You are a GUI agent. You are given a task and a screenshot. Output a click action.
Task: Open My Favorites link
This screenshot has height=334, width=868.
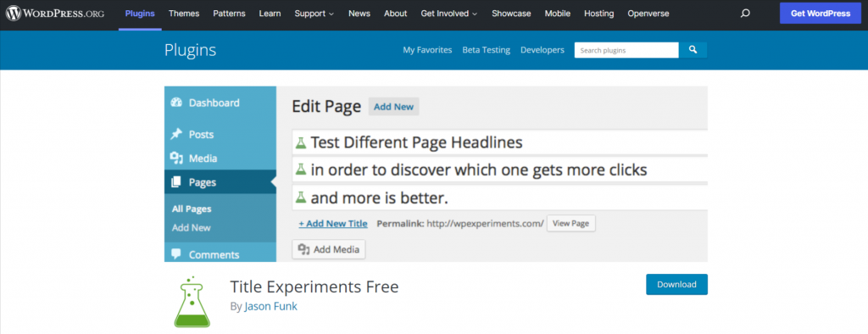pyautogui.click(x=427, y=50)
